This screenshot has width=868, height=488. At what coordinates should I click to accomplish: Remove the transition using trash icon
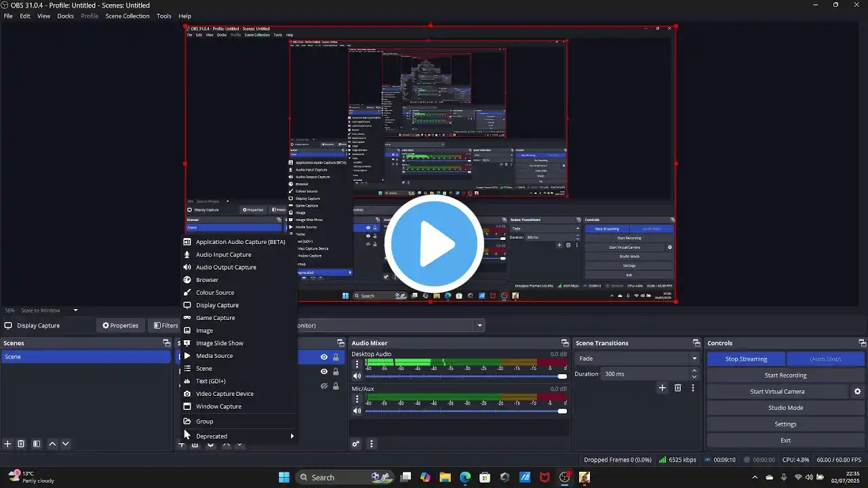(677, 388)
